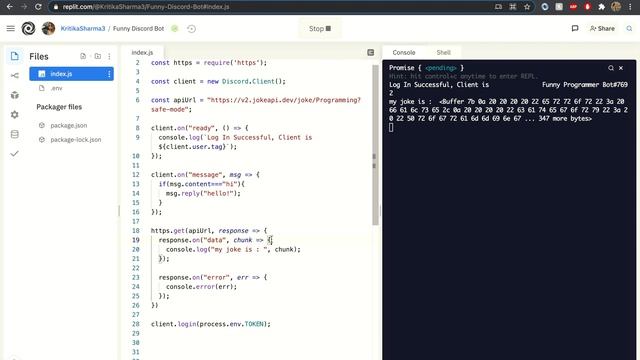Image resolution: width=640 pixels, height=360 pixels.
Task: Open the version history icon
Action: pyautogui.click(x=191, y=29)
